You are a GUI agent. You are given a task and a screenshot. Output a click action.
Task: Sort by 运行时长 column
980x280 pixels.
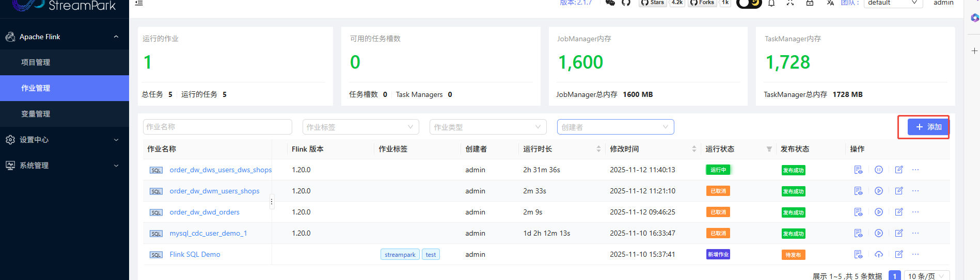[598, 149]
